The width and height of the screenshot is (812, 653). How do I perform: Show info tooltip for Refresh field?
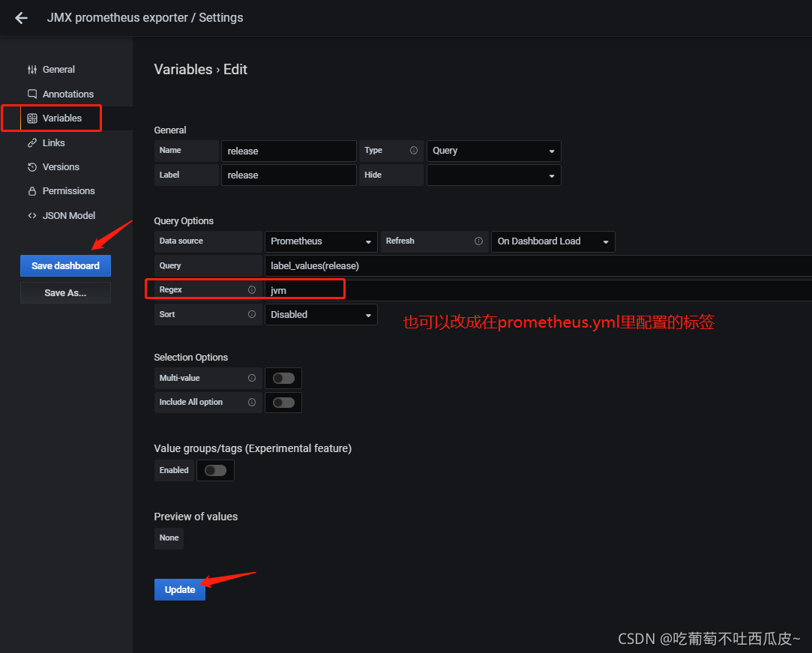(478, 241)
